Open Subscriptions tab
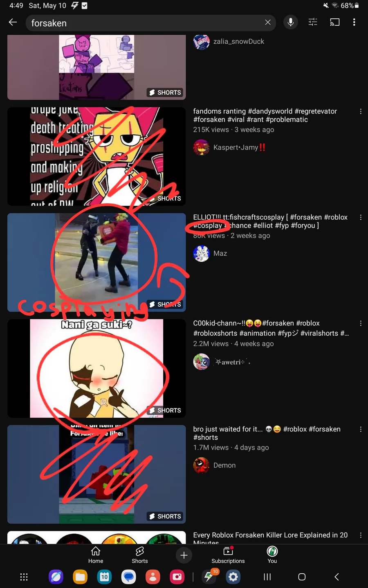368x588 pixels. (x=228, y=555)
